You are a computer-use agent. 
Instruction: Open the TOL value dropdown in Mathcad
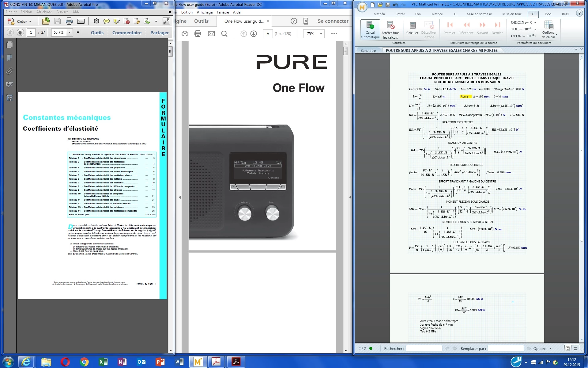(x=535, y=29)
